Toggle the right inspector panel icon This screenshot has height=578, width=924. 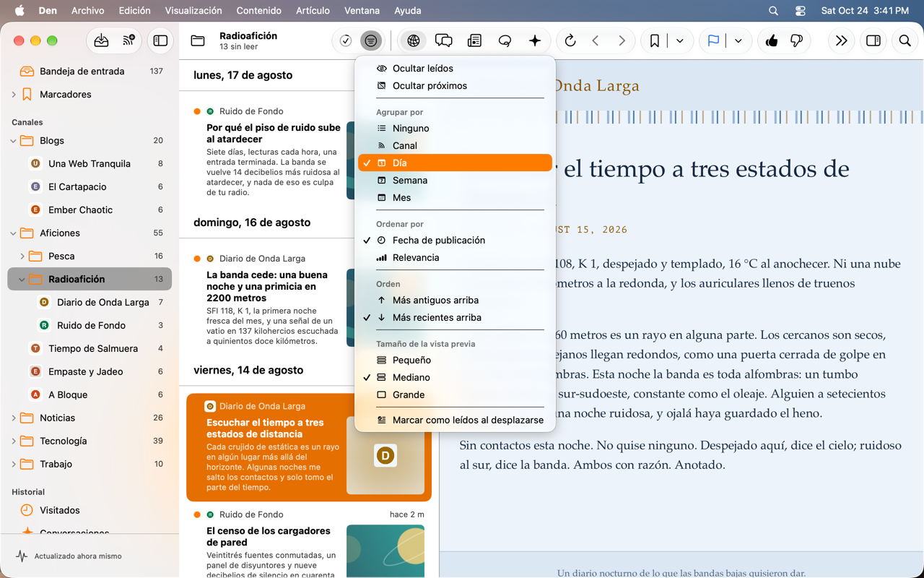(873, 41)
